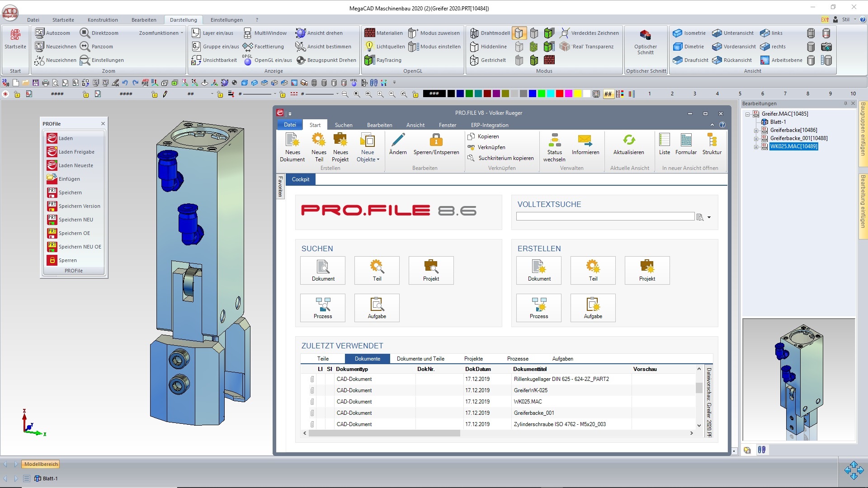Switch to the Projekte tab in Zuletzt verwendet
868x488 pixels.
tap(473, 359)
